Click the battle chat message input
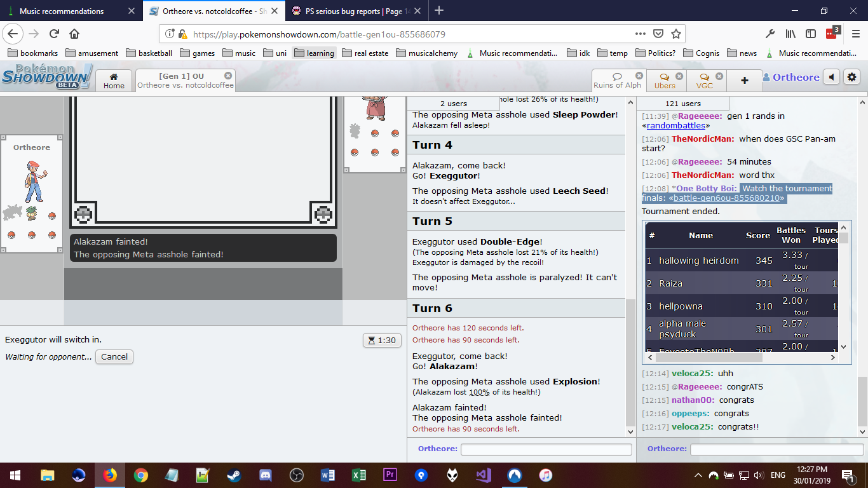 coord(546,449)
